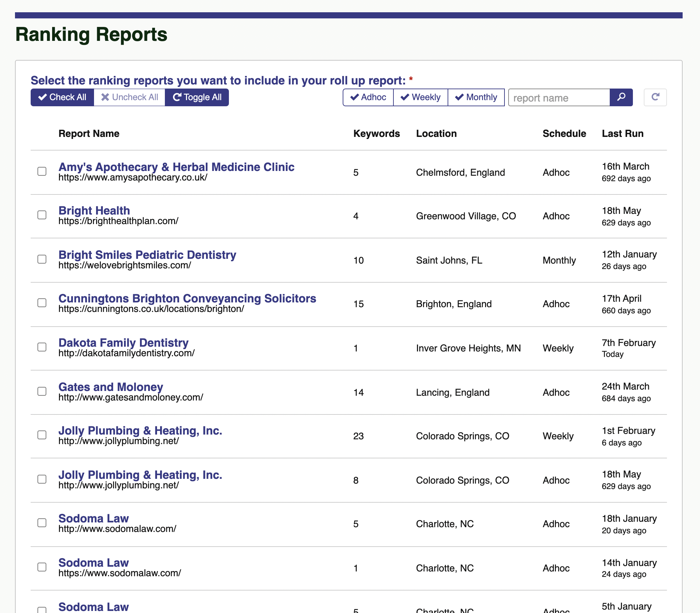
Task: Click the Lancing, England location cell
Action: point(453,392)
